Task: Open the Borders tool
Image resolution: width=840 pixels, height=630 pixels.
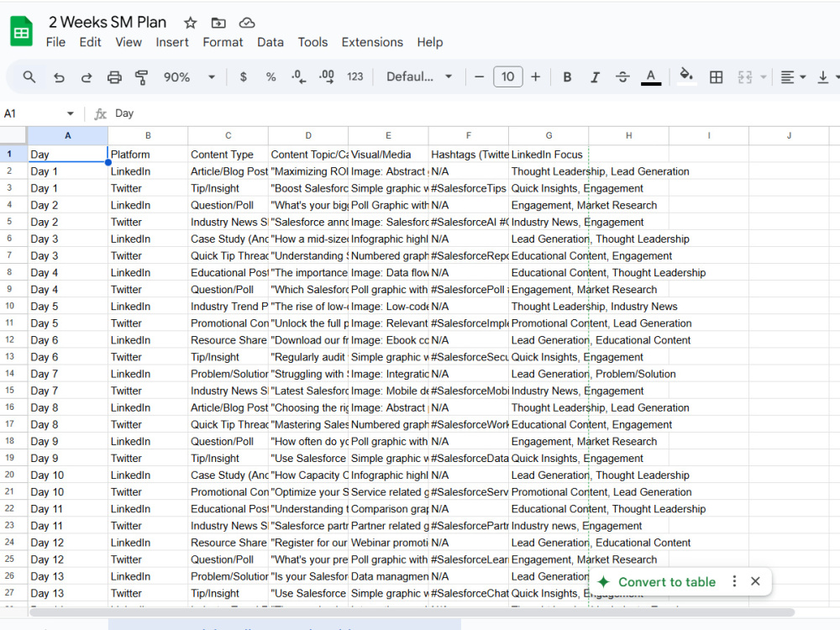Action: pyautogui.click(x=717, y=77)
